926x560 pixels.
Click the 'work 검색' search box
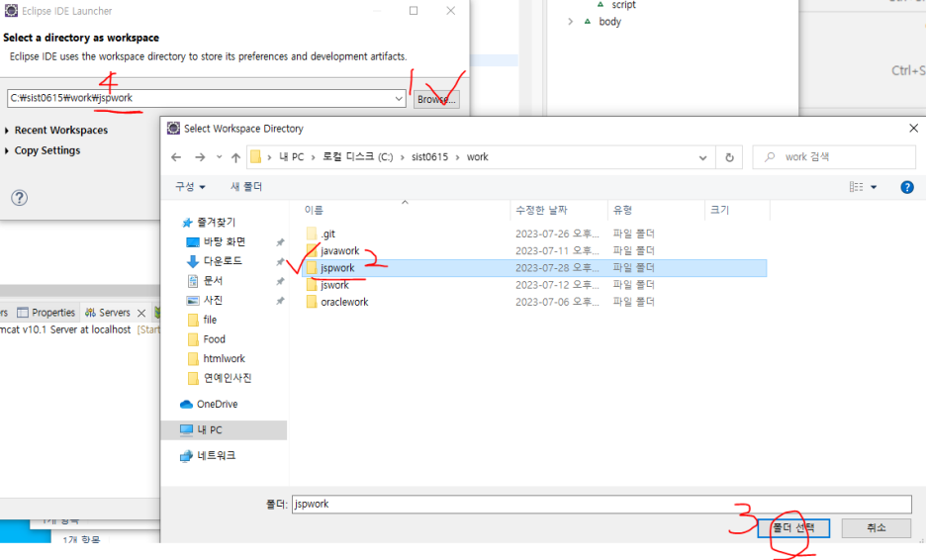coord(834,157)
